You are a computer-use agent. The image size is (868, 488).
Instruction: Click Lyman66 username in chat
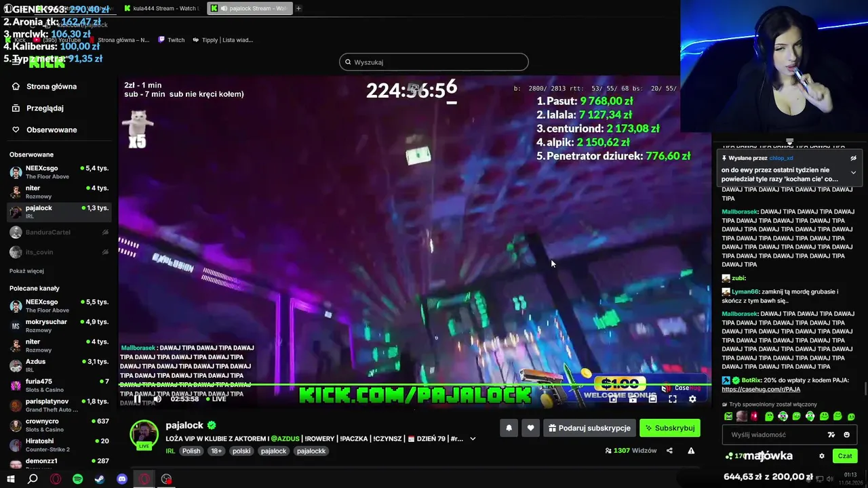746,292
